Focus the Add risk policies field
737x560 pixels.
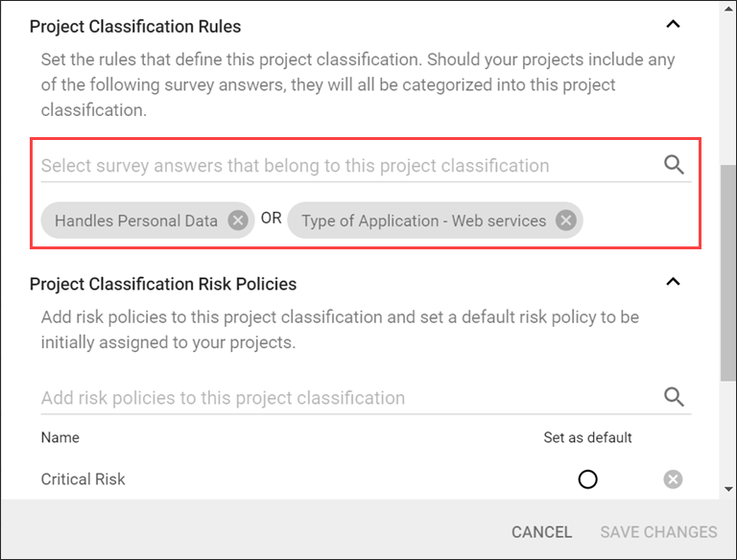point(345,397)
